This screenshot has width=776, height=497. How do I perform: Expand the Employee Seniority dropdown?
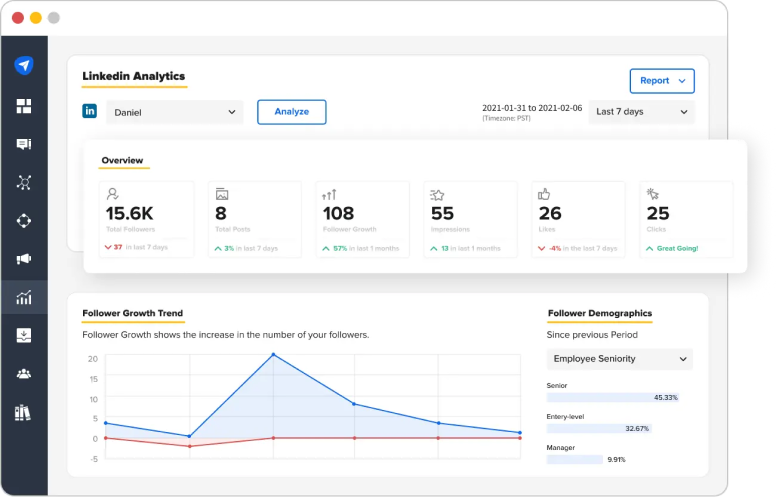point(620,359)
